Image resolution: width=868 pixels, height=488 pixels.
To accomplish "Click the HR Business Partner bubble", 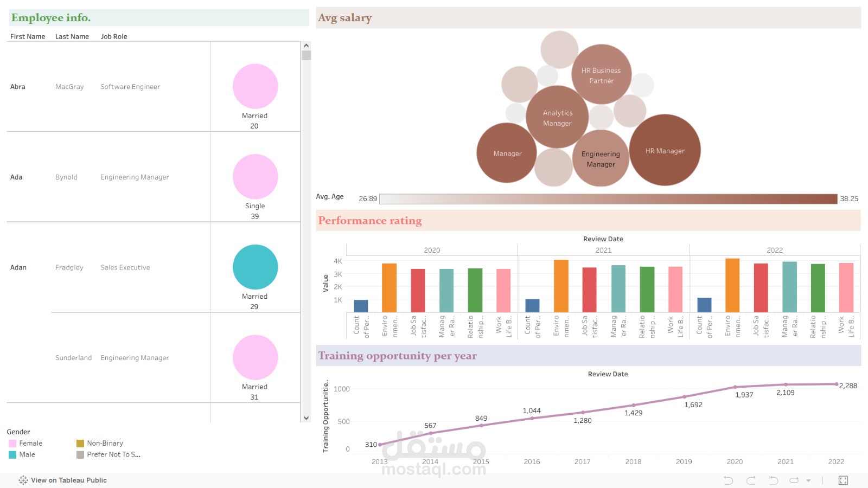I will pos(602,74).
